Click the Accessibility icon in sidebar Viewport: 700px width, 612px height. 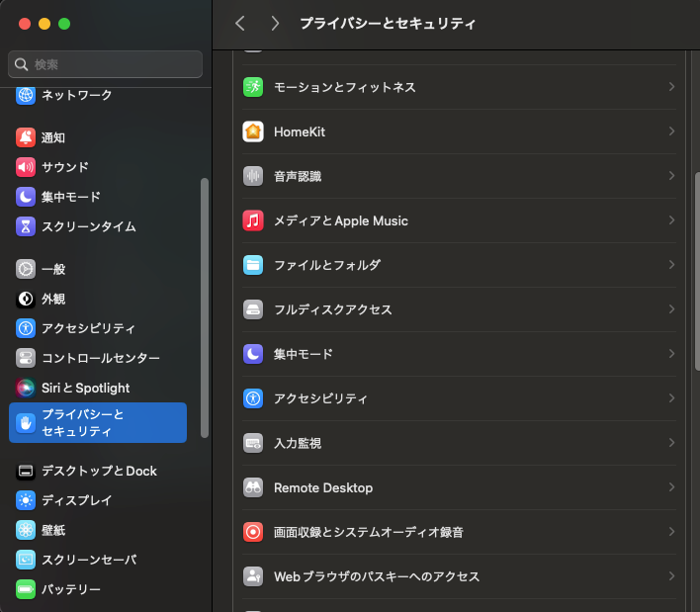[26, 328]
